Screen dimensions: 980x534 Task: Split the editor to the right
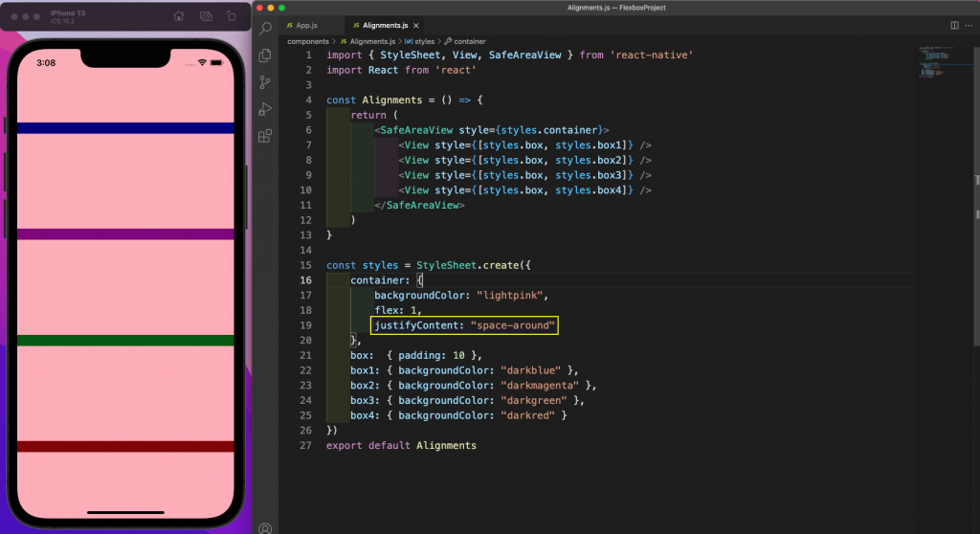tap(954, 25)
